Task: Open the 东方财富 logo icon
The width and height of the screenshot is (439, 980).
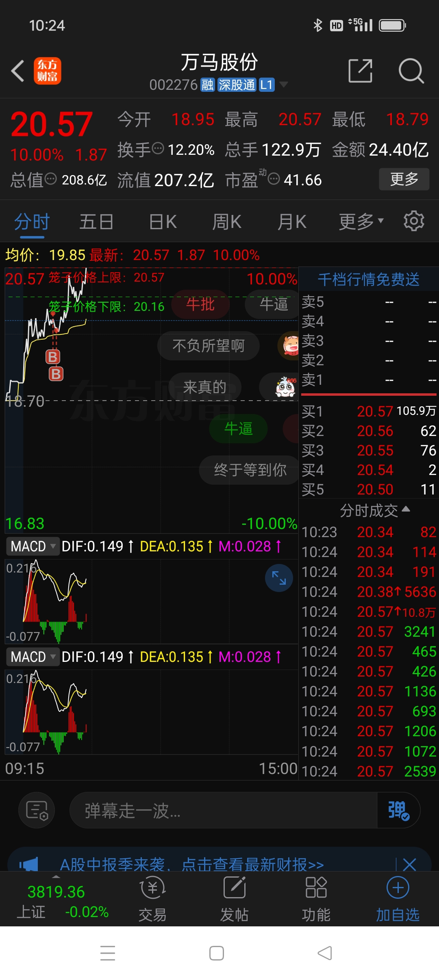Action: coord(47,71)
